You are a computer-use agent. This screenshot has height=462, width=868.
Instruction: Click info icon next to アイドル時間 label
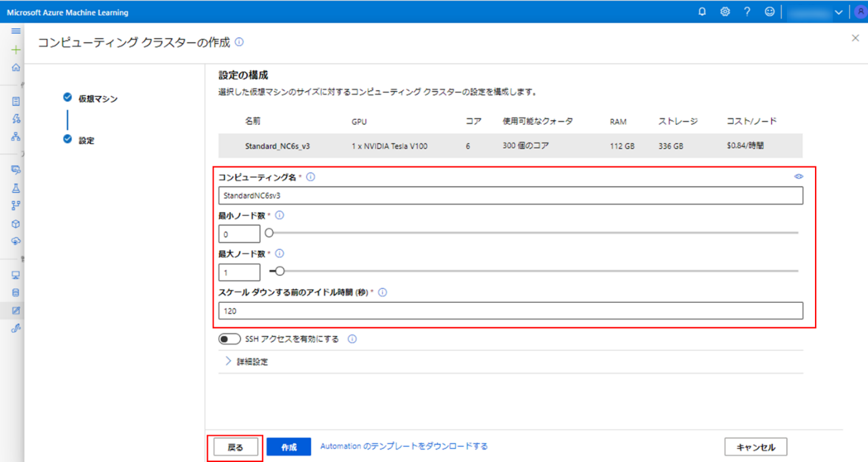coord(383,293)
